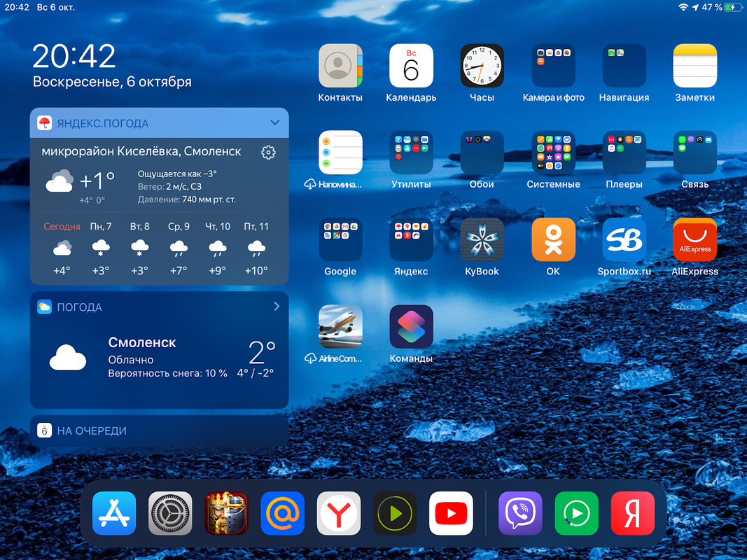747x560 pixels.
Task: Select the Пт, 11 forecast day
Action: tap(256, 249)
